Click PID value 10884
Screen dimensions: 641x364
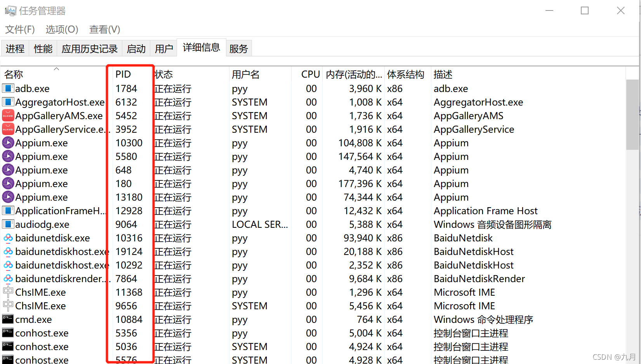(129, 319)
